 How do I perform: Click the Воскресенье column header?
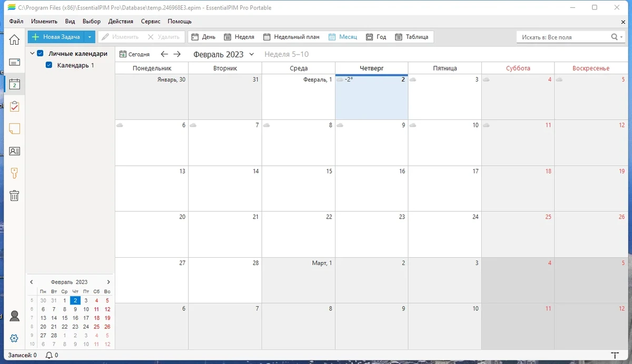(591, 68)
